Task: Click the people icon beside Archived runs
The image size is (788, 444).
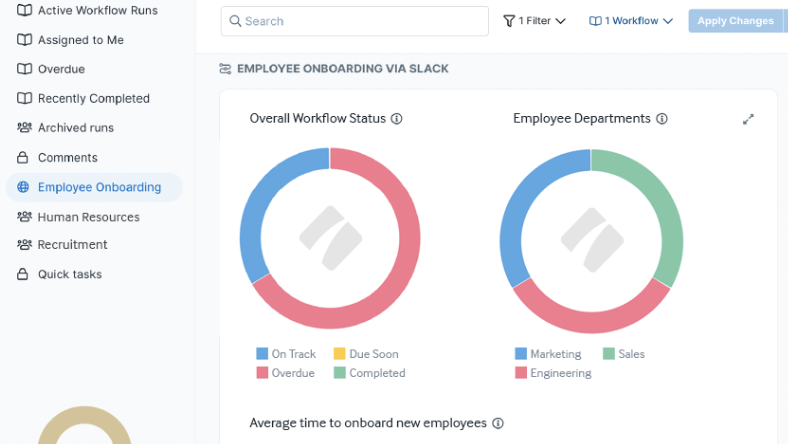Action: pos(24,128)
